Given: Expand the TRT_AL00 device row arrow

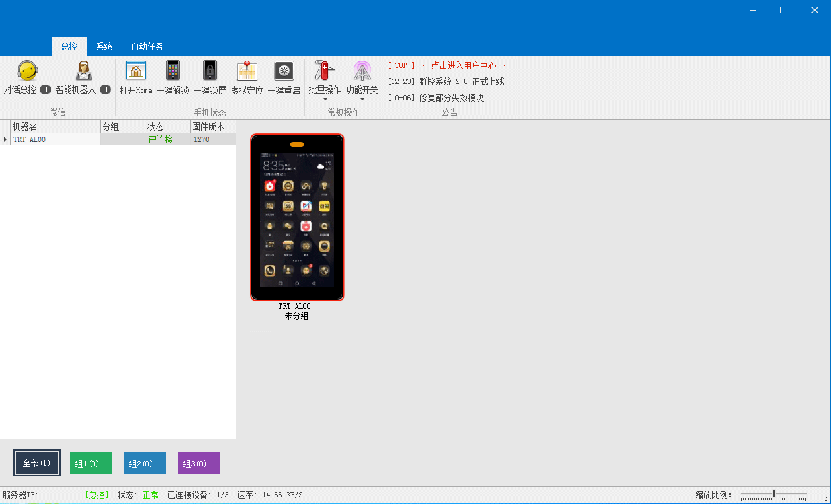Looking at the screenshot, I should [4, 139].
